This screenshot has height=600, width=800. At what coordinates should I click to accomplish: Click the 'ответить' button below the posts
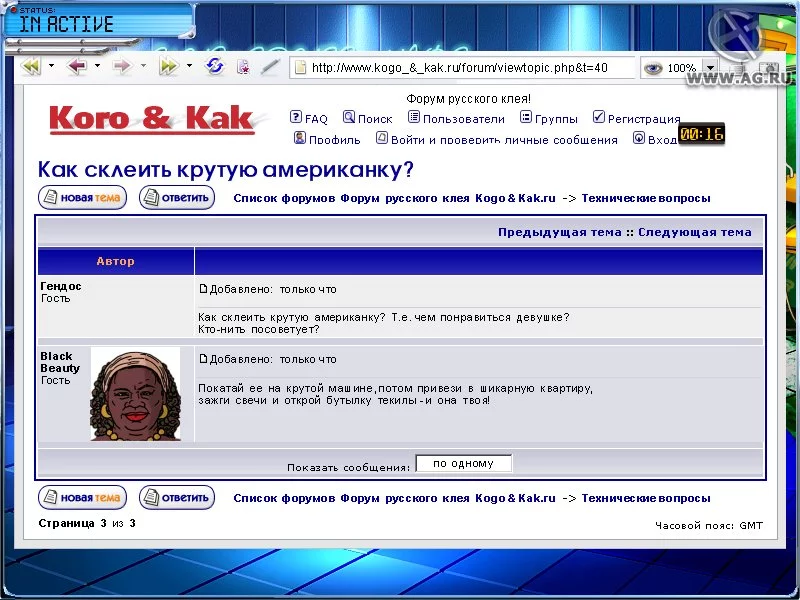(x=177, y=497)
